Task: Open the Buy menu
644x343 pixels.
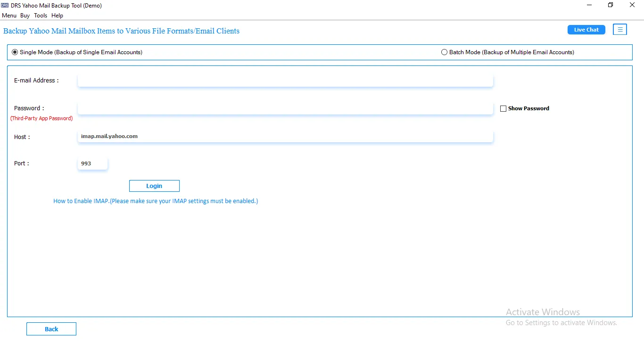Action: (25, 16)
